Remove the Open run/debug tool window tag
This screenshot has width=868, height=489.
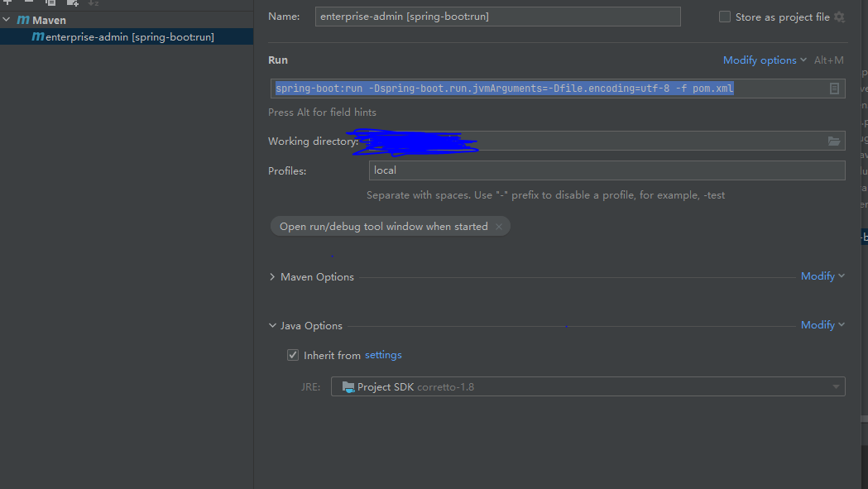tap(500, 225)
